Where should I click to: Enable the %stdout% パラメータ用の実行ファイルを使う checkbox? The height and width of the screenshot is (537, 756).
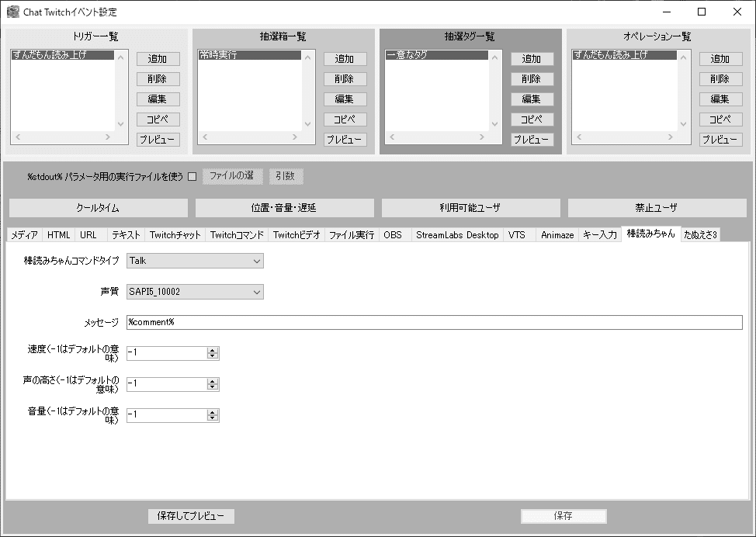[190, 175]
